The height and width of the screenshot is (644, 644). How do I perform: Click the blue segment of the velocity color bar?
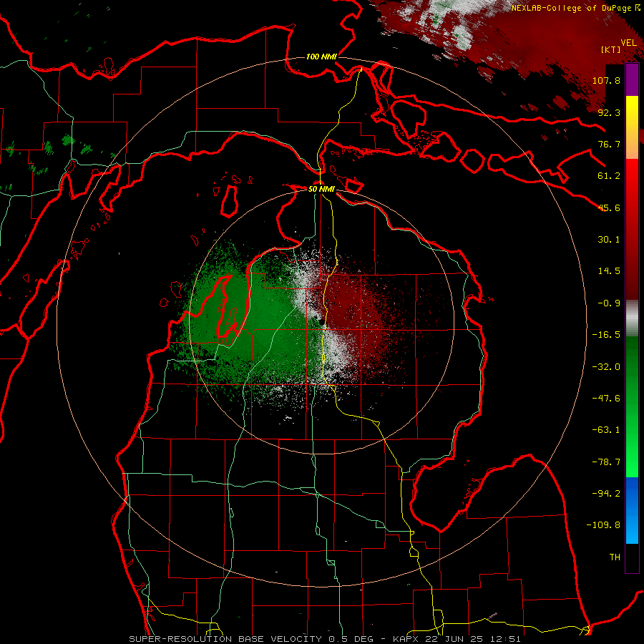(x=632, y=510)
